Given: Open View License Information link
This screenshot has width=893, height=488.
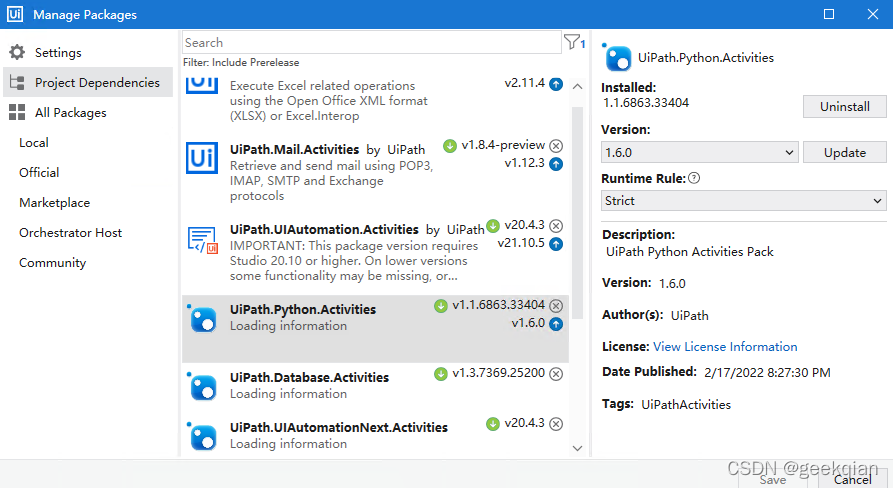Looking at the screenshot, I should point(725,347).
